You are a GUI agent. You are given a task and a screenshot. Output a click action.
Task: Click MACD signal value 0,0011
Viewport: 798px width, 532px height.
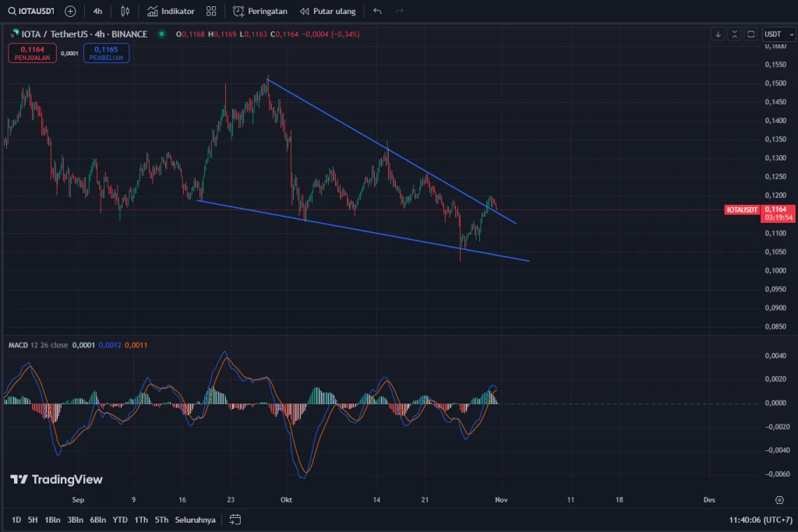click(x=136, y=345)
